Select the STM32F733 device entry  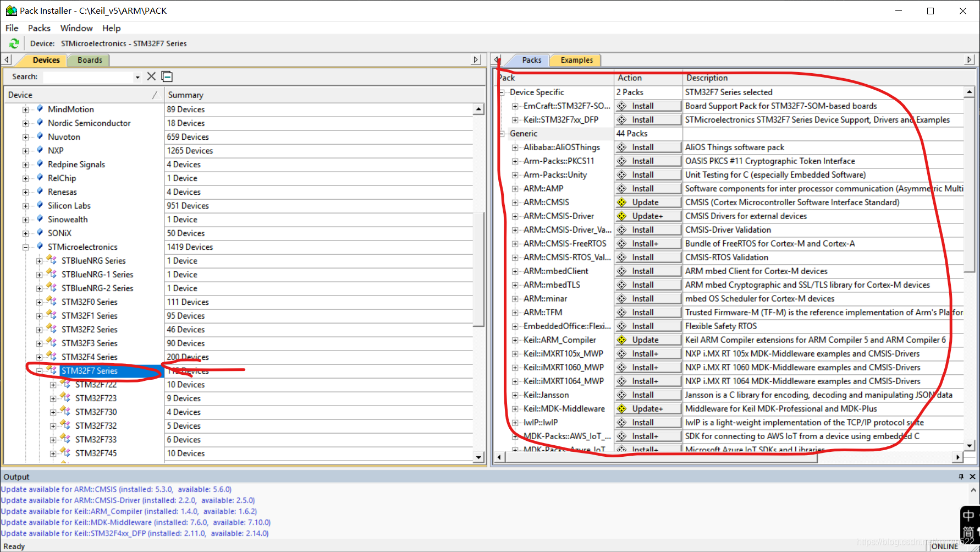96,439
